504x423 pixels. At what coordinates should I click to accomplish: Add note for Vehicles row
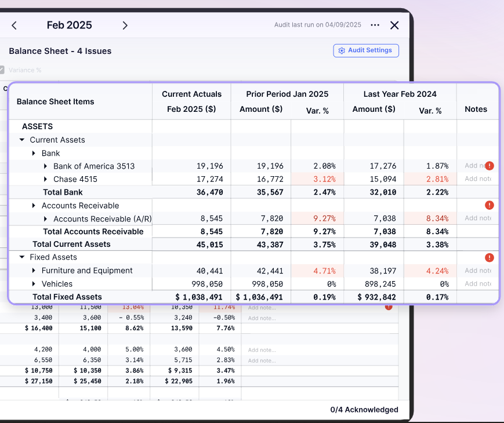(x=477, y=284)
